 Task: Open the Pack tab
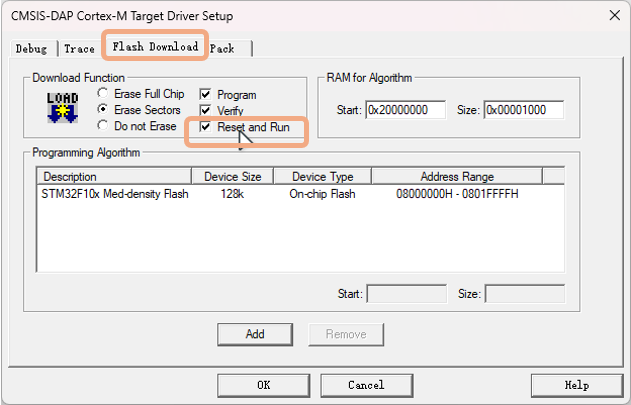pyautogui.click(x=222, y=49)
